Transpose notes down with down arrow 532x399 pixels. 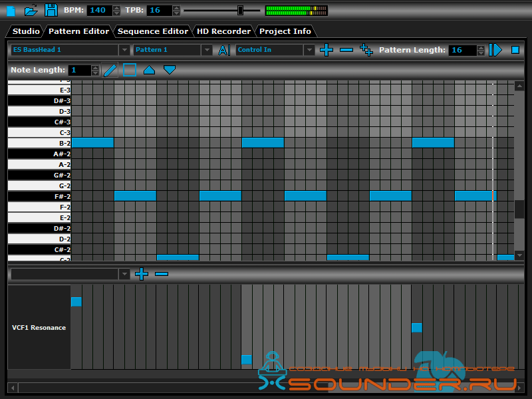pyautogui.click(x=170, y=70)
